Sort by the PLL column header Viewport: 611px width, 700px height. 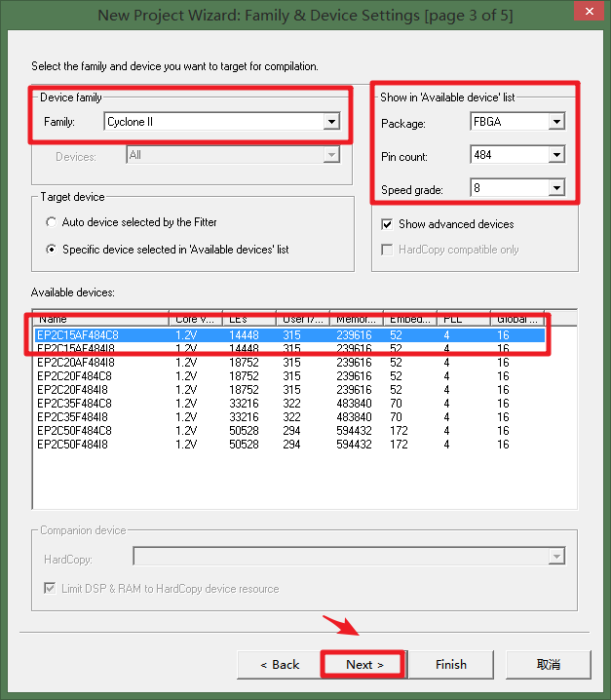tap(464, 319)
